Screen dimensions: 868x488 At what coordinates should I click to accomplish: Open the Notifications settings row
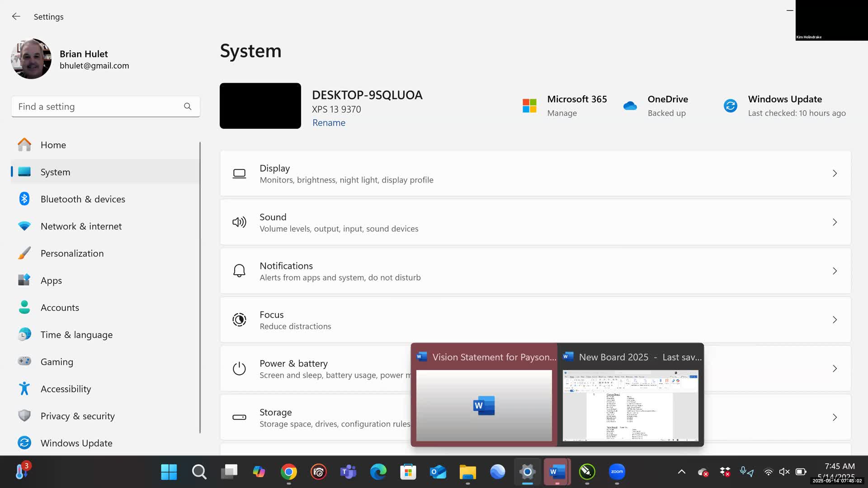coord(535,271)
